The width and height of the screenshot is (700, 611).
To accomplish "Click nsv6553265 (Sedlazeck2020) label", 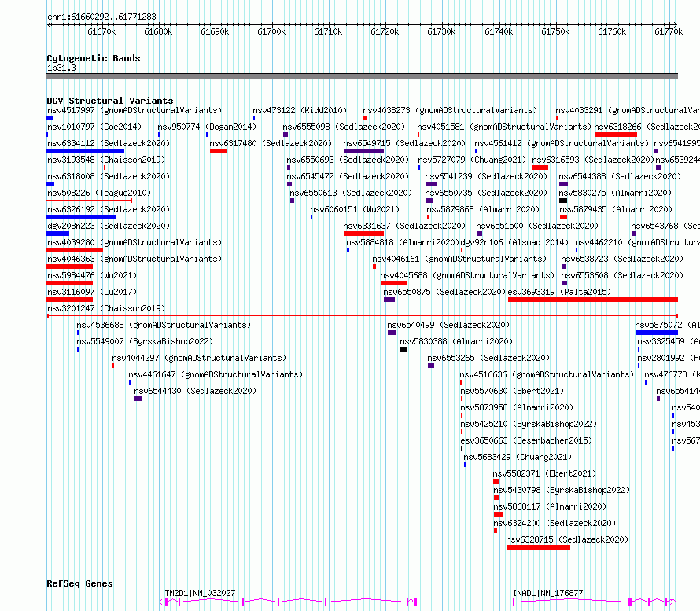I will tap(488, 358).
